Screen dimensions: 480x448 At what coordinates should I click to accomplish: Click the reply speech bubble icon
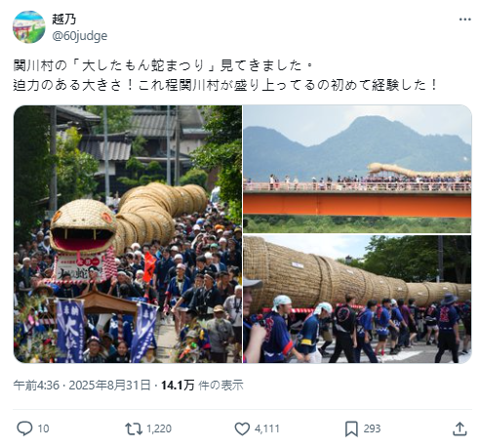[24, 428]
